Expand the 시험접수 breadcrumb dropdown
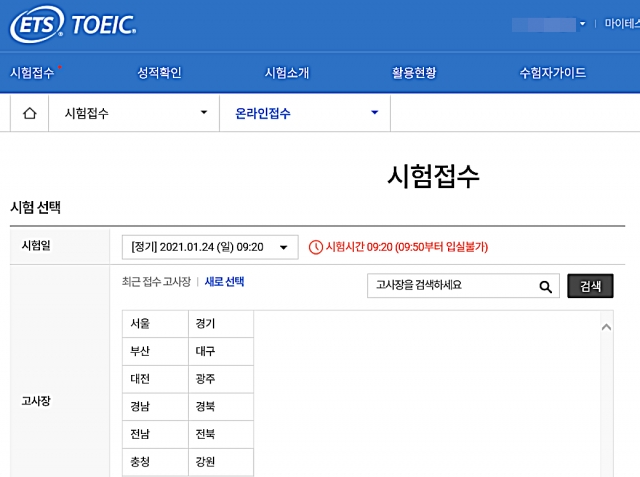The image size is (640, 477). [x=204, y=112]
